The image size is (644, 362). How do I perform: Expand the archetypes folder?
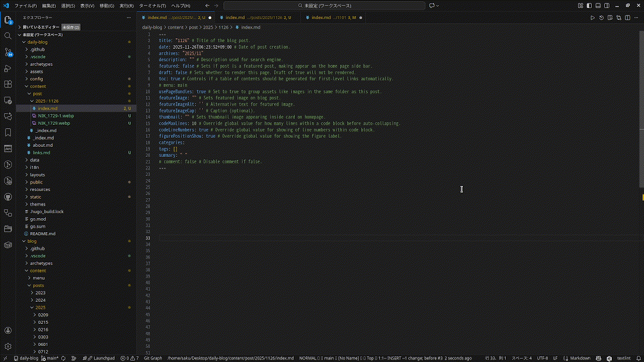[41, 64]
